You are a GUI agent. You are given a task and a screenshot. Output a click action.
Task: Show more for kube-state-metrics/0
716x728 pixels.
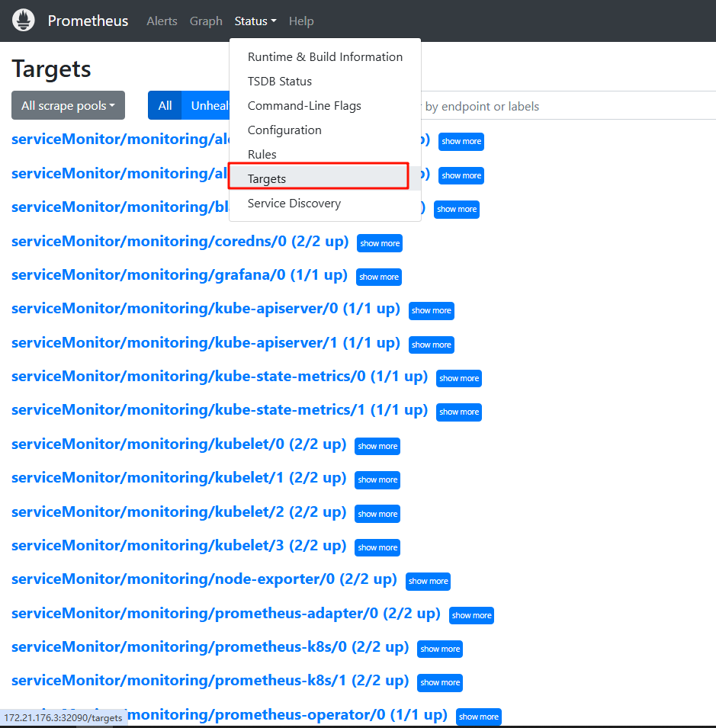[x=459, y=378]
